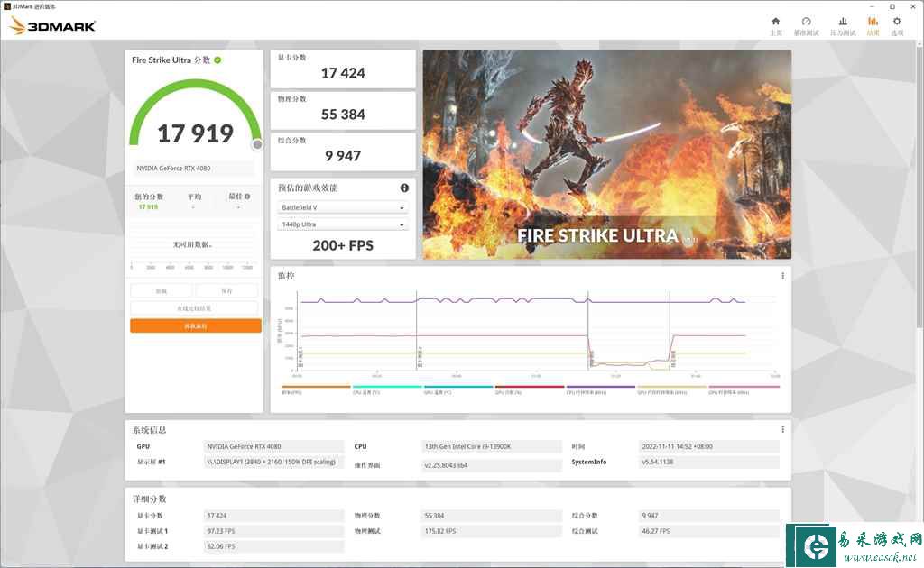This screenshot has height=568, width=924.
Task: Select the orange Results (结果) icon
Action: click(873, 22)
